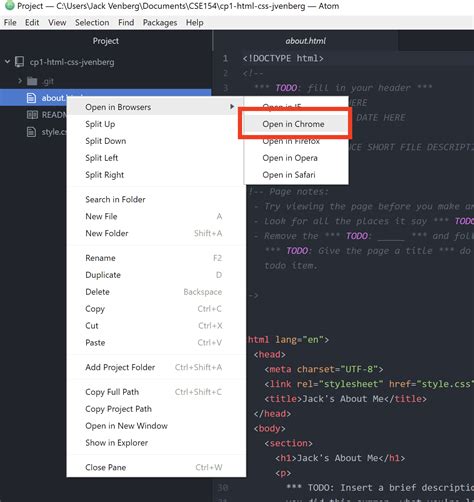Viewport: 474px width, 502px height.
Task: Choose Split Right from context menu
Action: coord(156,175)
